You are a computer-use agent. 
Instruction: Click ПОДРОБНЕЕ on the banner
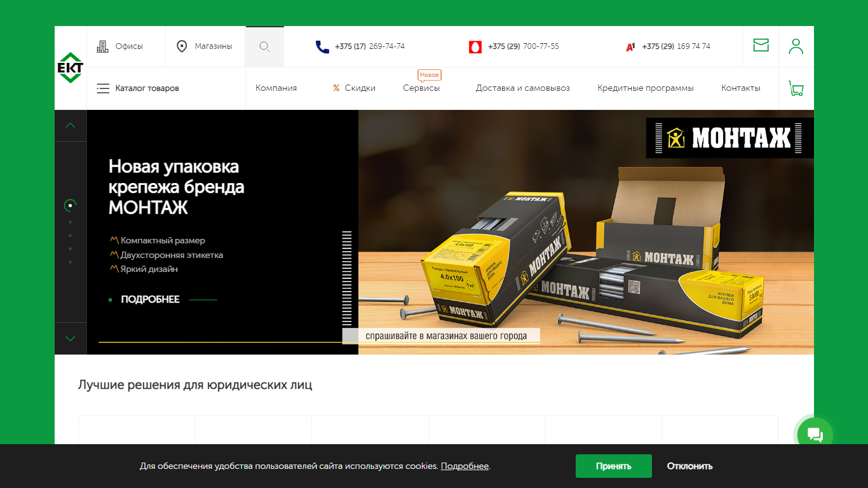coord(151,299)
